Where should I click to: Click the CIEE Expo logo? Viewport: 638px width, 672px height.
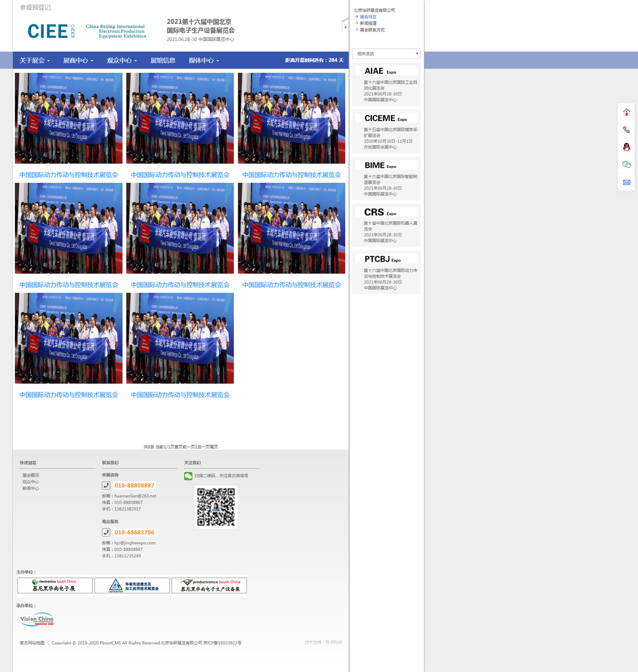51,31
